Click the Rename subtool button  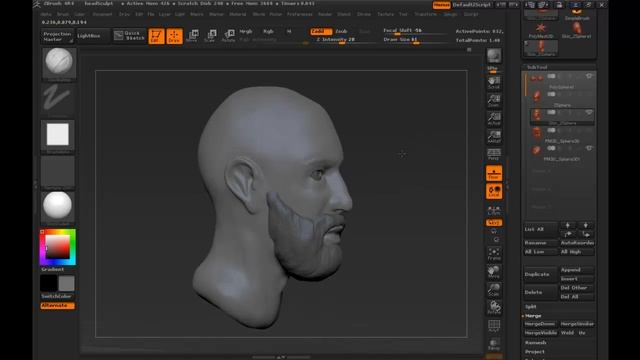tap(540, 243)
